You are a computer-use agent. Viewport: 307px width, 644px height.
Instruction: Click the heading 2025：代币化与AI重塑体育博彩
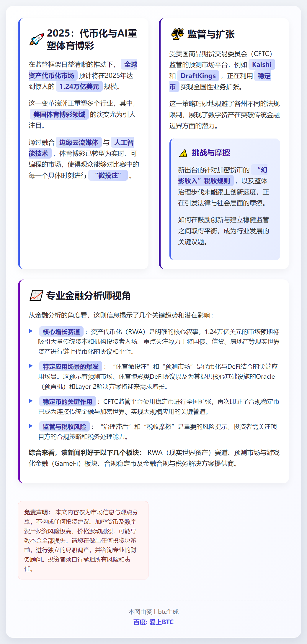pos(92,39)
